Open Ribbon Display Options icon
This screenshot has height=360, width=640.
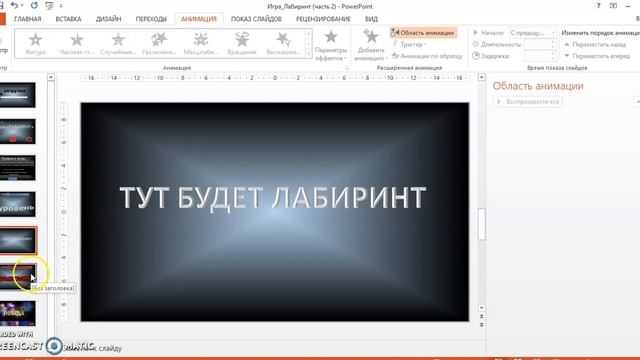pyautogui.click(x=613, y=6)
